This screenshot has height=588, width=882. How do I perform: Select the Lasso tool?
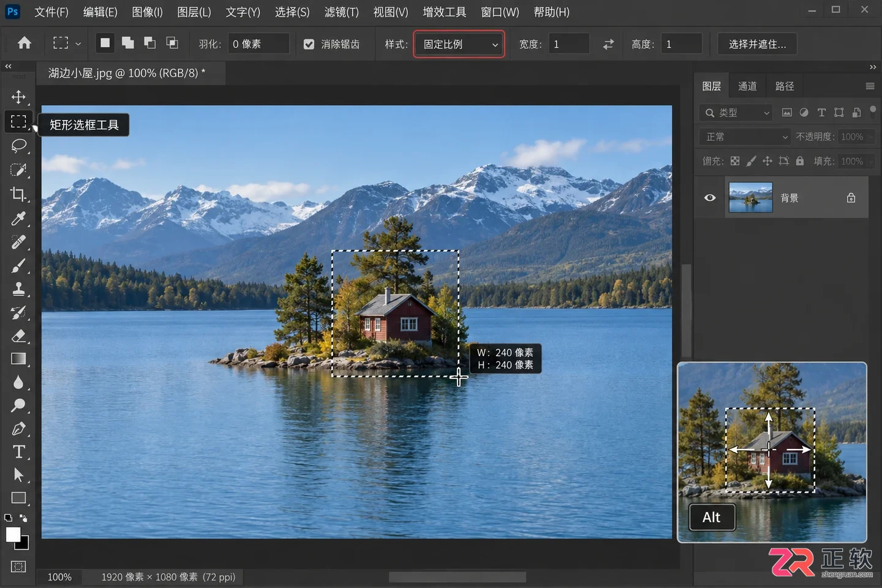click(18, 145)
